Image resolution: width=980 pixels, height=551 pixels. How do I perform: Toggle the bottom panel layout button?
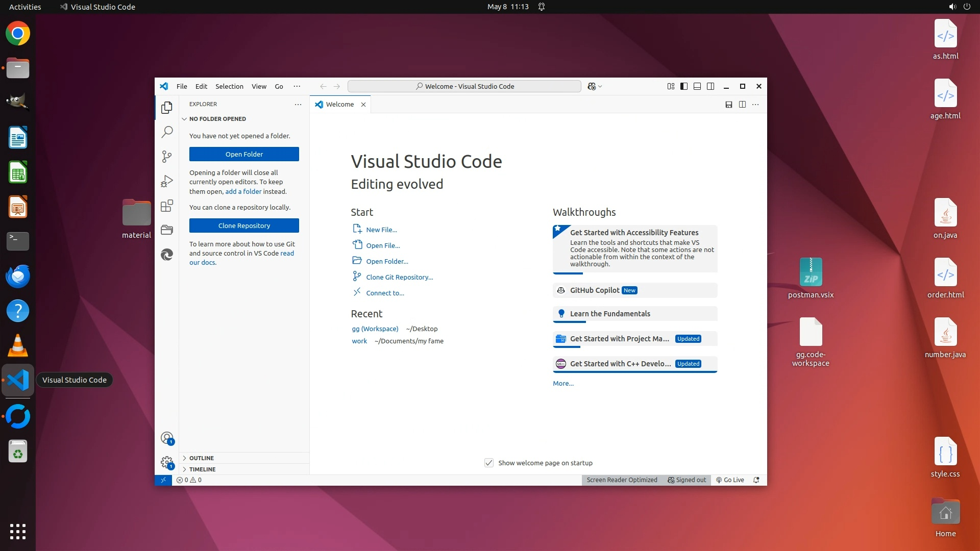697,86
